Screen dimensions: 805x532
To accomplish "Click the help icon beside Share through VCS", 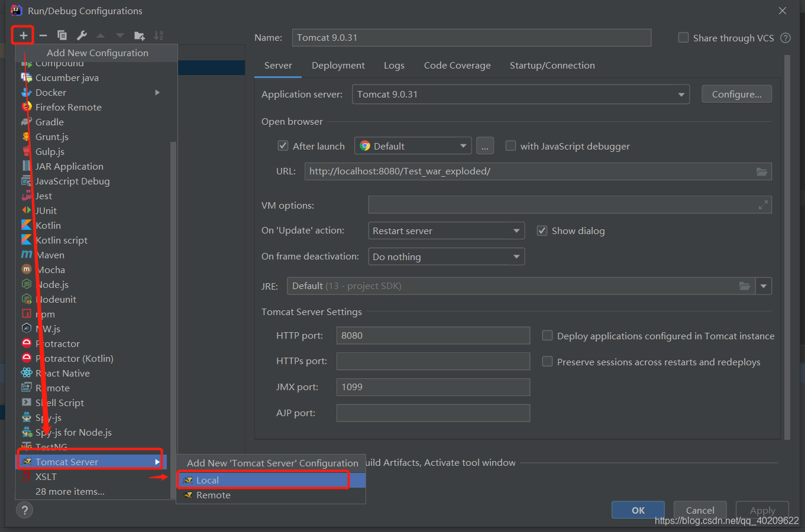I will [x=785, y=38].
